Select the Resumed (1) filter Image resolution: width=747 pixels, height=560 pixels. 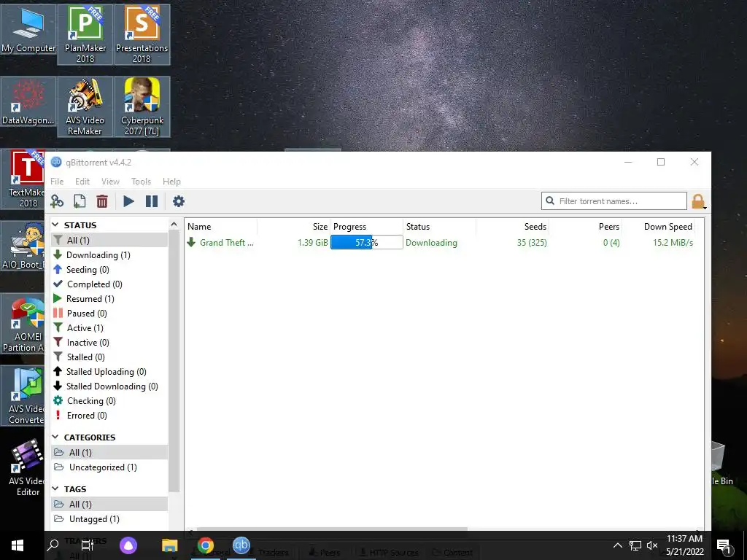click(x=109, y=298)
